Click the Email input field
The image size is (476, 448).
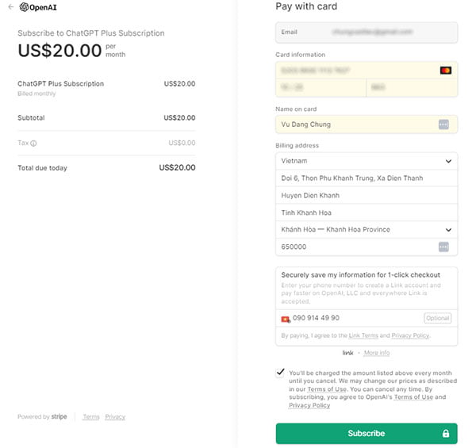[x=367, y=33]
